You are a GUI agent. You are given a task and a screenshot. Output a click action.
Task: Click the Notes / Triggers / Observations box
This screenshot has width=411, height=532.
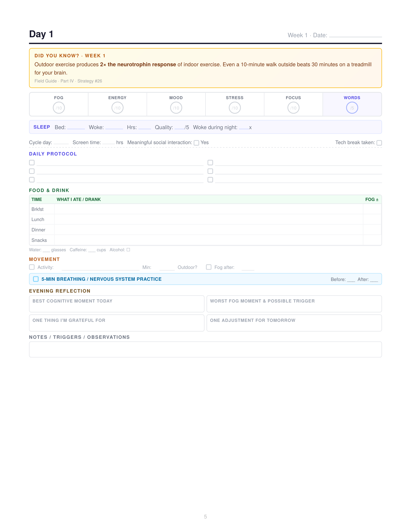click(205, 350)
